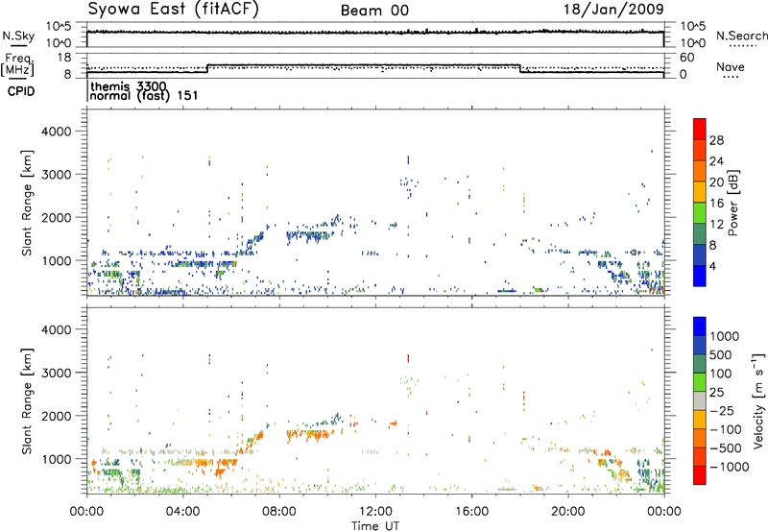
Task: Select the 'Freq. [MHz]' axis label
Action: click(17, 64)
